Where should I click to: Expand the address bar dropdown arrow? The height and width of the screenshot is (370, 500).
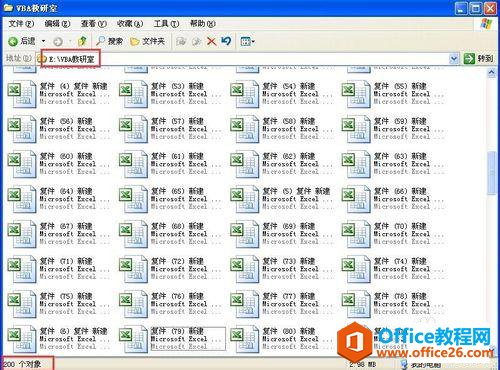point(453,59)
